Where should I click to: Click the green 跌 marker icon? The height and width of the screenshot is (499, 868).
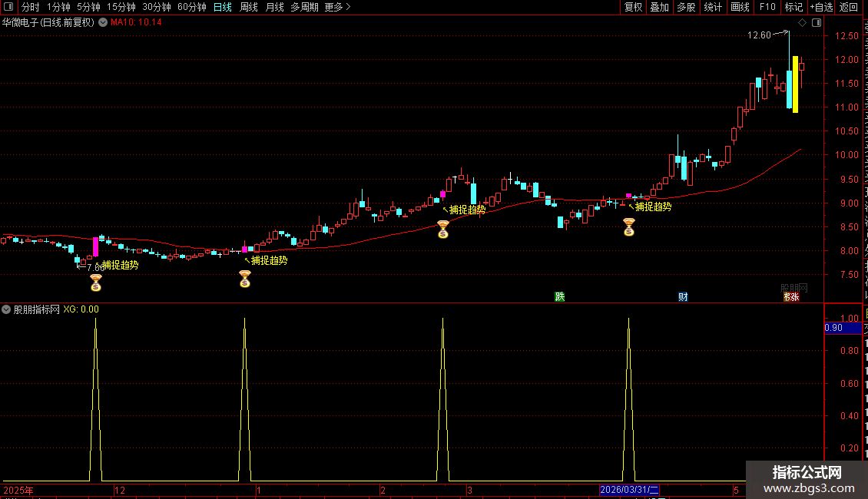(560, 296)
